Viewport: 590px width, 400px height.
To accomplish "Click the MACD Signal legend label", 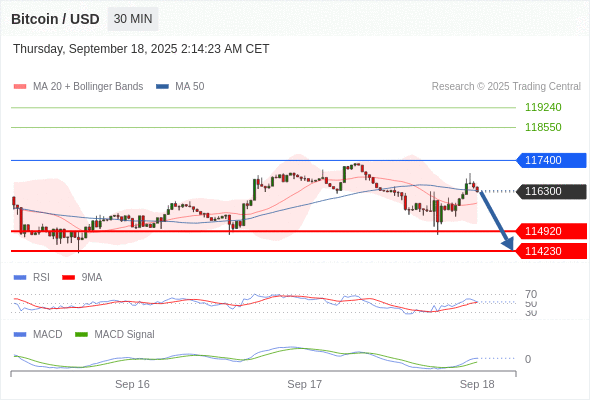I will pyautogui.click(x=125, y=335).
